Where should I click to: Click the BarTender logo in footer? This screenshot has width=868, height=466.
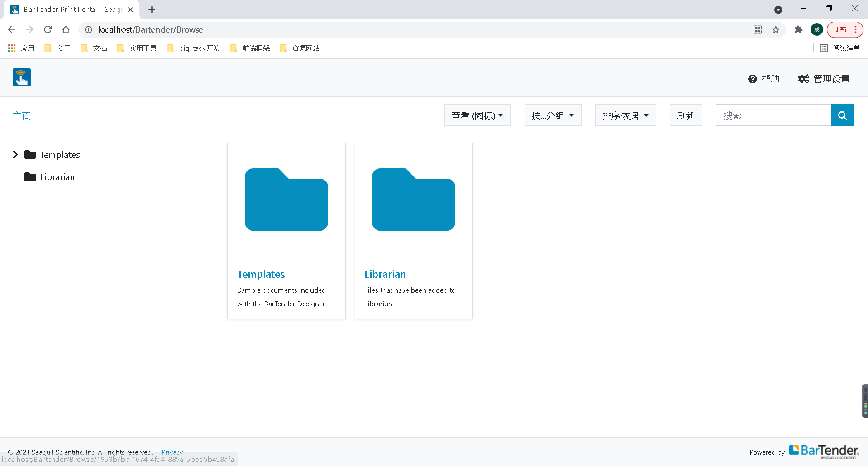(824, 452)
